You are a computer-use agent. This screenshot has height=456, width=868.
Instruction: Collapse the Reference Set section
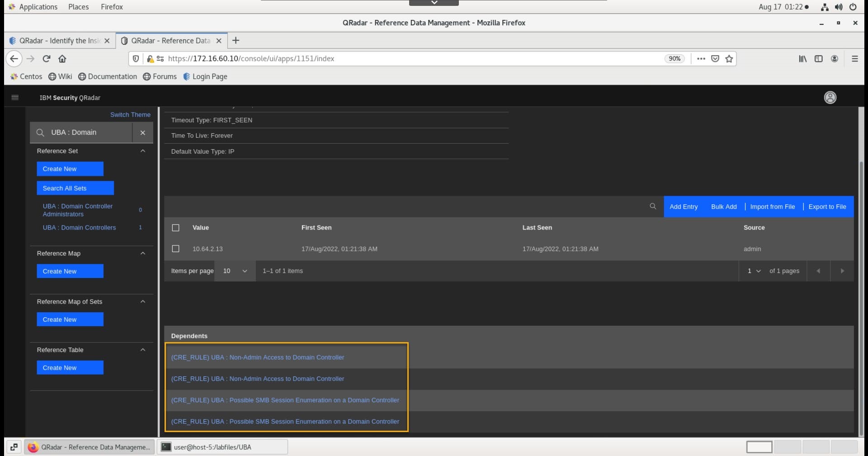(x=143, y=150)
